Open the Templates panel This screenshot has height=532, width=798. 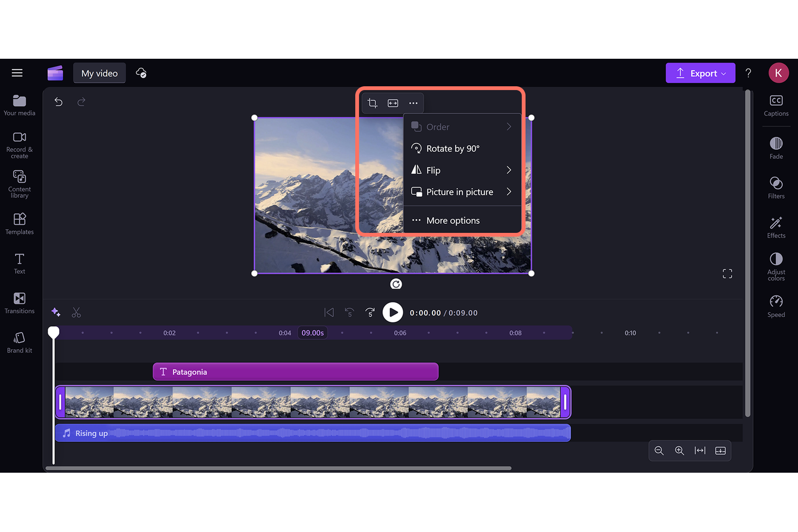click(19, 223)
